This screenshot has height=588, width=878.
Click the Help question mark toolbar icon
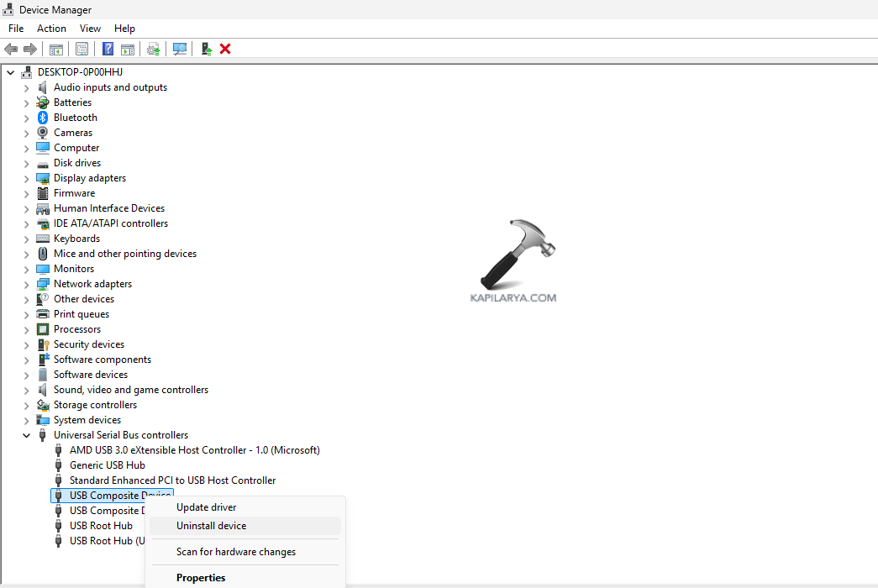pyautogui.click(x=108, y=49)
